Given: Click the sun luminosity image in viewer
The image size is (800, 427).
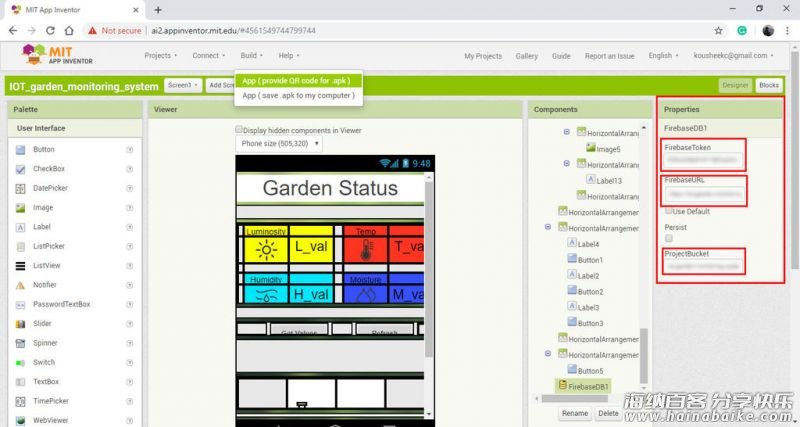Looking at the screenshot, I should point(266,250).
